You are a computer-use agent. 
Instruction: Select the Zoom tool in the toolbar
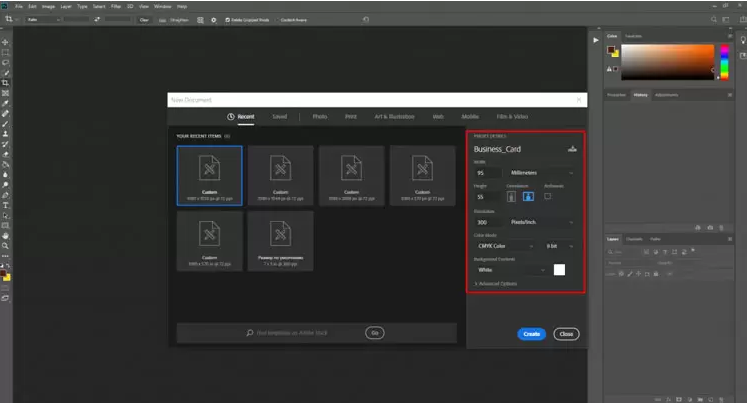(x=5, y=246)
